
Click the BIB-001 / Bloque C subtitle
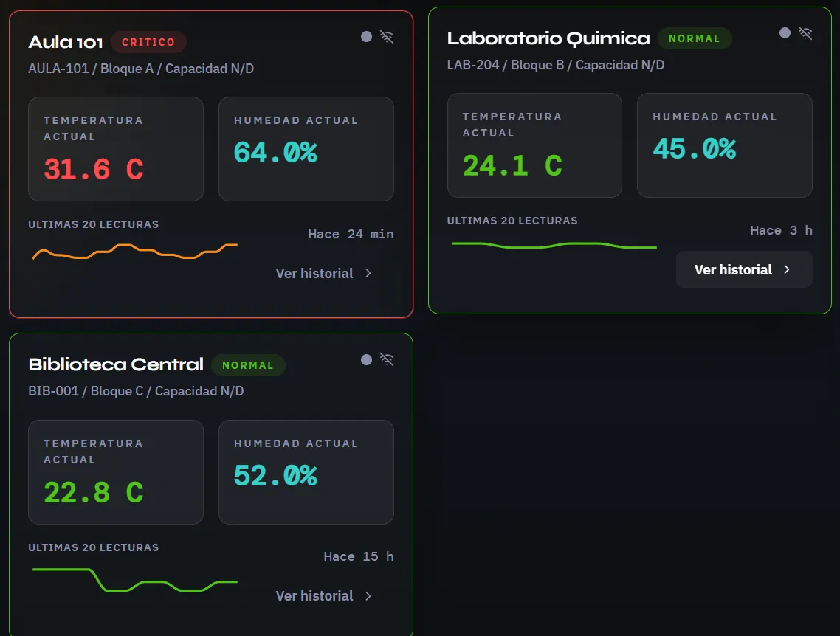pos(136,391)
